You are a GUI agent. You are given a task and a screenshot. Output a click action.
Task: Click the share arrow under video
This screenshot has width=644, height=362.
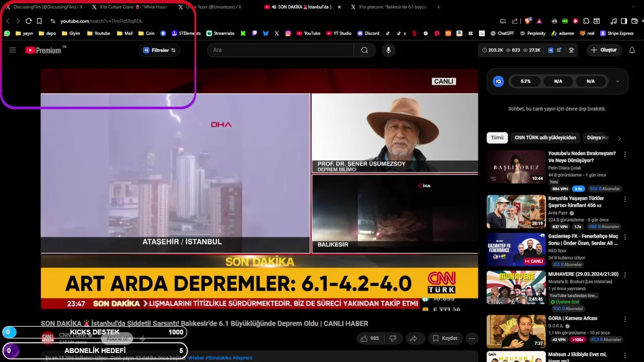(x=414, y=338)
